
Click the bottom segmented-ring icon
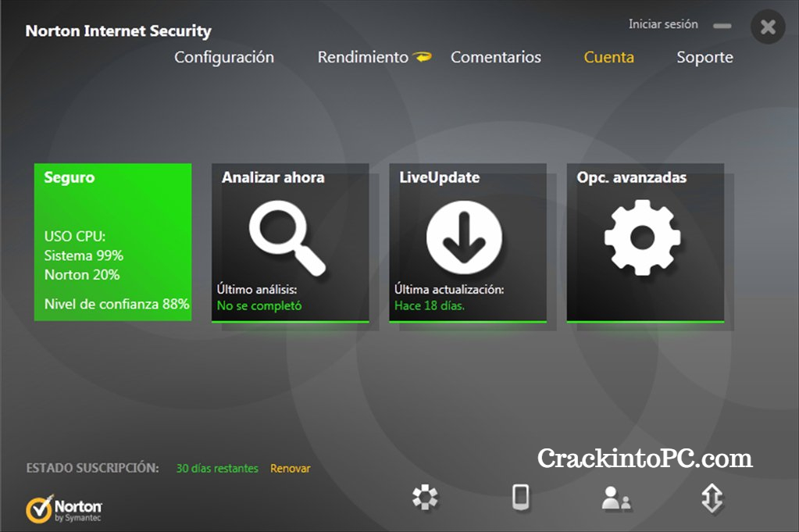[425, 498]
